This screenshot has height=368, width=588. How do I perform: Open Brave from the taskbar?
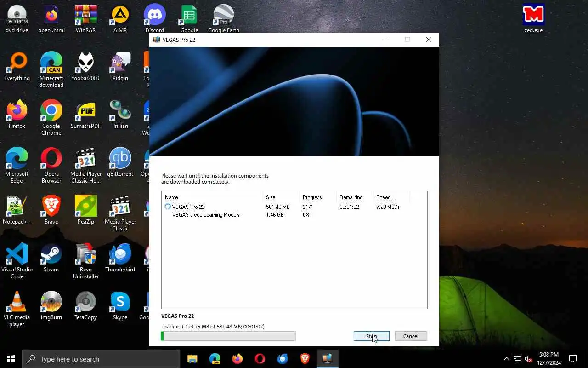(305, 359)
